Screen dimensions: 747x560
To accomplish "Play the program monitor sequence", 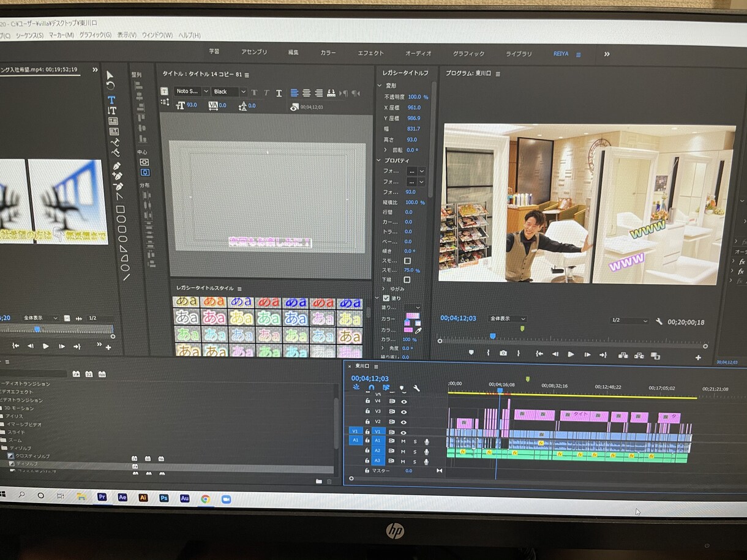I will [x=571, y=354].
